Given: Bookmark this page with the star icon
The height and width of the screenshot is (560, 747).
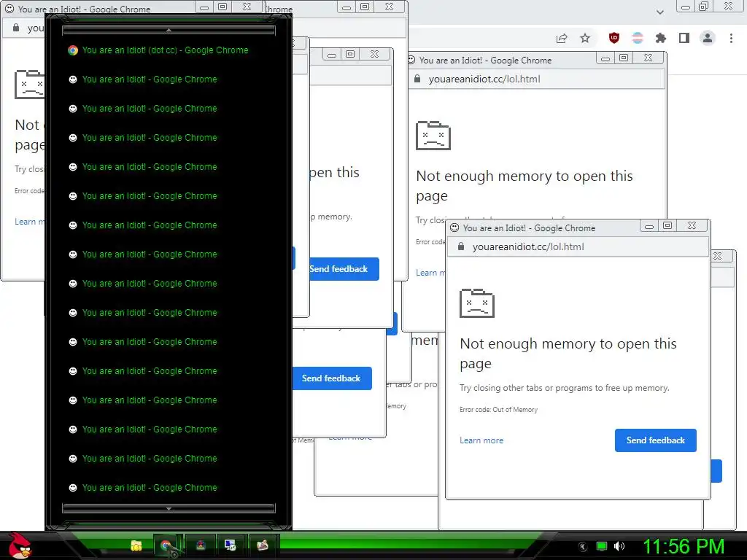Looking at the screenshot, I should tap(585, 38).
